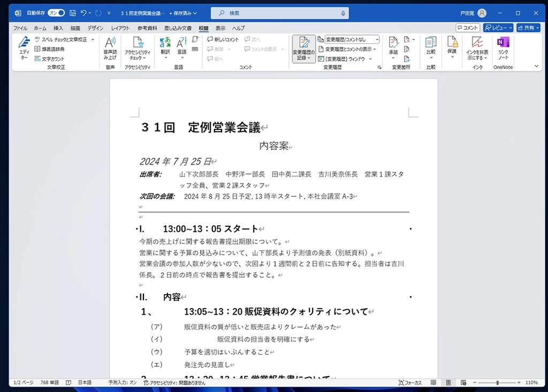Open the Editor (エディター) tool

(x=24, y=48)
